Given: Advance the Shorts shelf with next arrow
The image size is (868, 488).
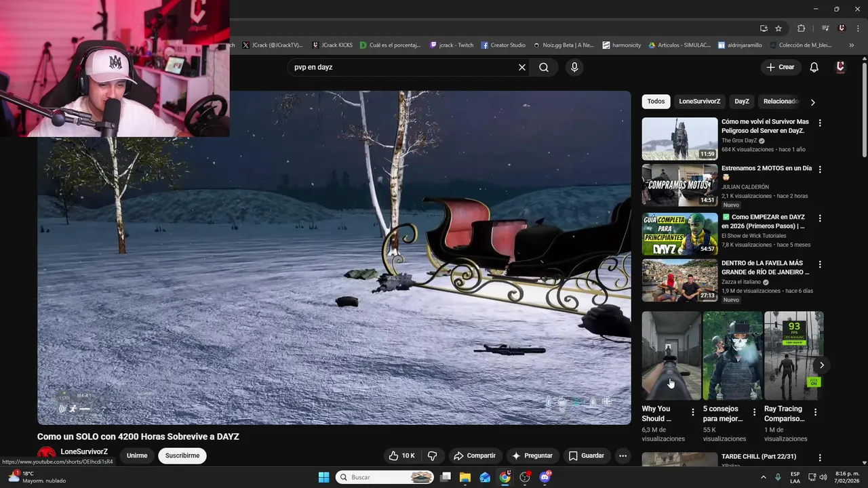Looking at the screenshot, I should [x=821, y=365].
